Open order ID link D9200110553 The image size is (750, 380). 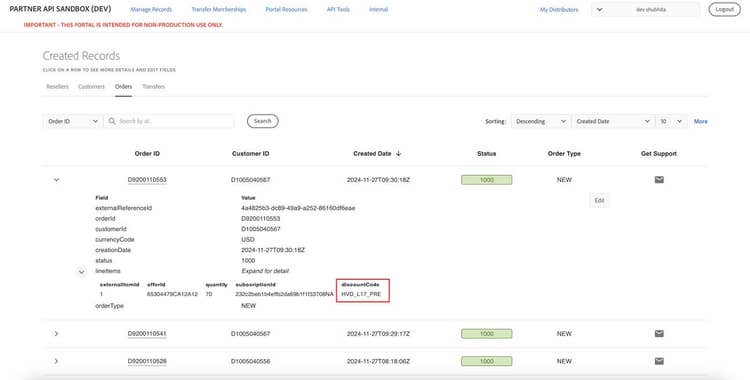147,180
